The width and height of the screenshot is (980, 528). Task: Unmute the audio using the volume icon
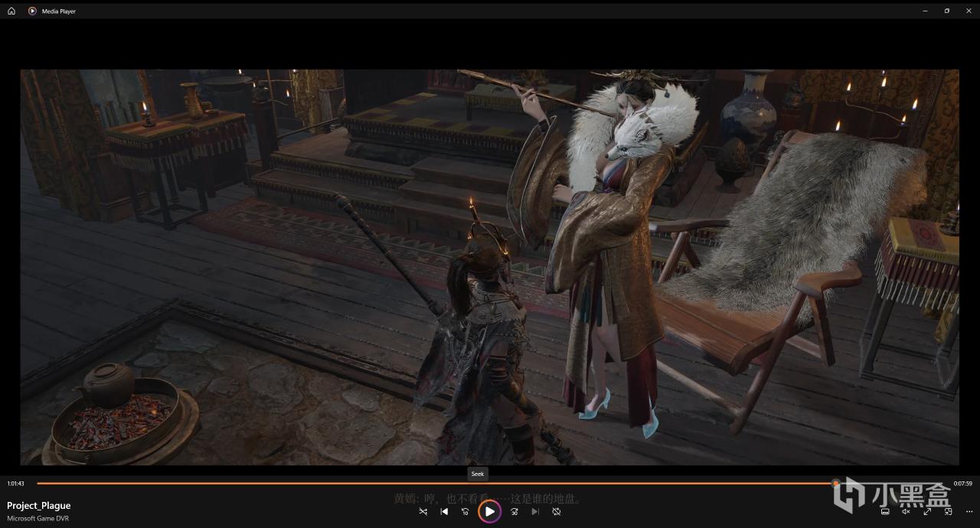[x=906, y=511]
